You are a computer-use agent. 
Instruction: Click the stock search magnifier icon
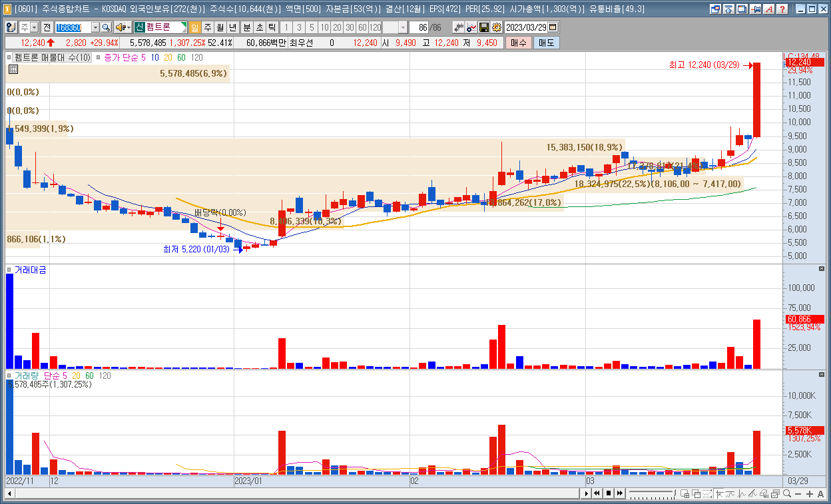pos(106,27)
